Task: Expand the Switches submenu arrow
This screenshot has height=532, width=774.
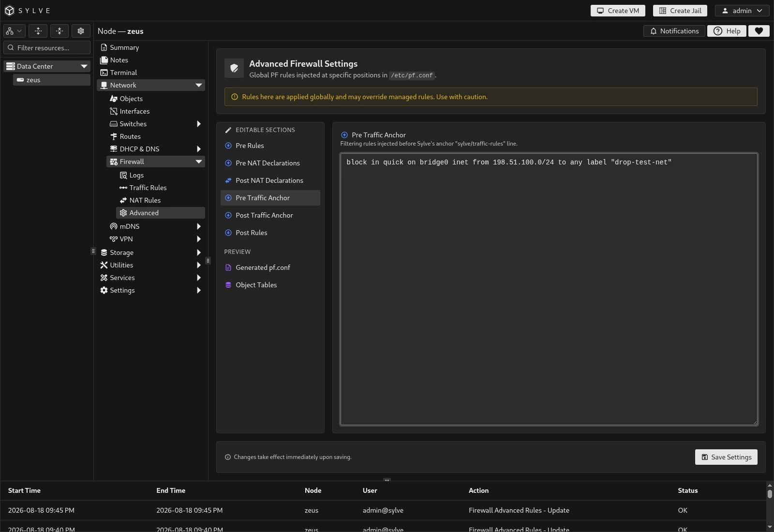Action: (198, 124)
